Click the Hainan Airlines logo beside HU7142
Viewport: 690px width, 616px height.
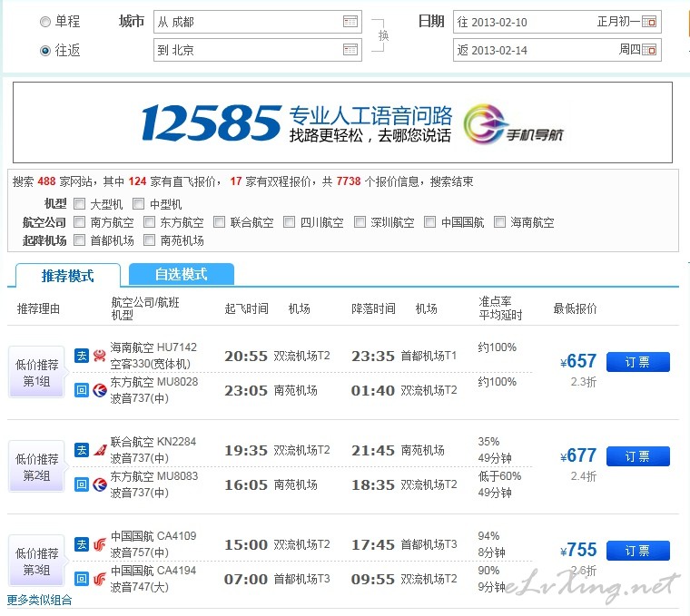pyautogui.click(x=100, y=356)
